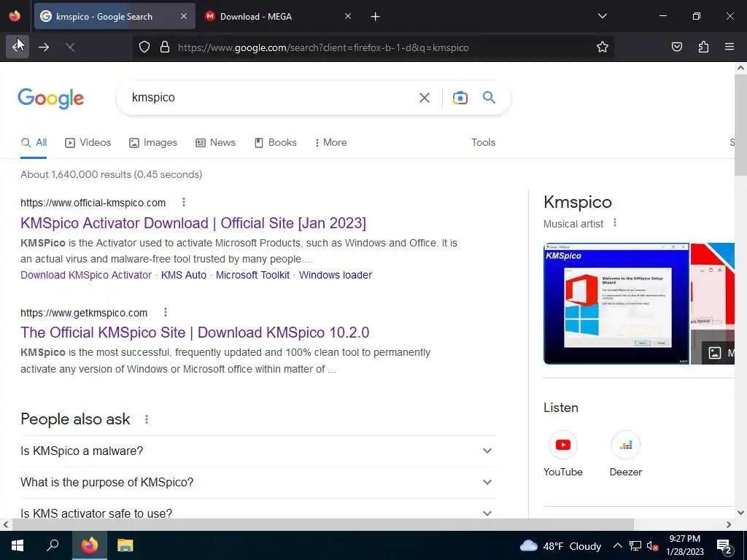Go forward with the forward arrow button
The height and width of the screenshot is (560, 747).
(x=44, y=47)
